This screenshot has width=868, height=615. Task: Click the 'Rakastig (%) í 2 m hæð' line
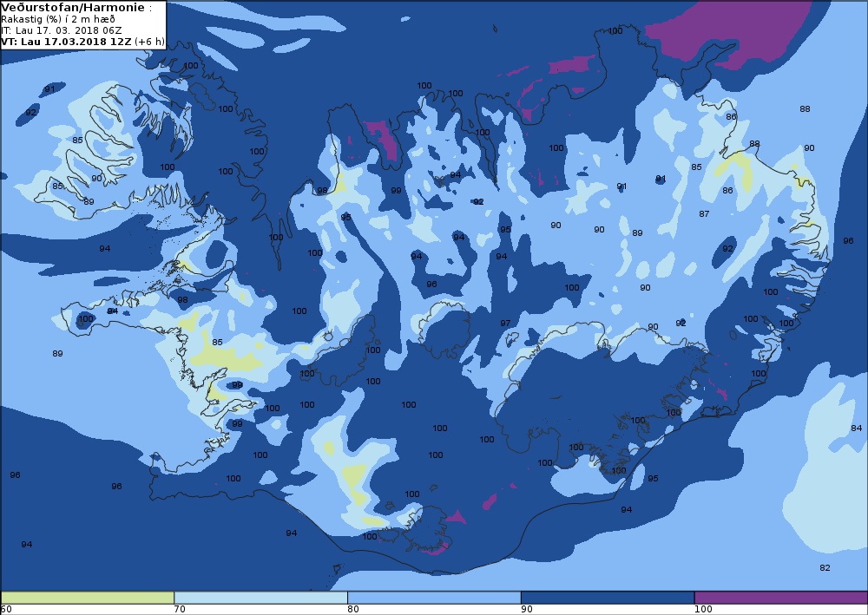point(58,19)
